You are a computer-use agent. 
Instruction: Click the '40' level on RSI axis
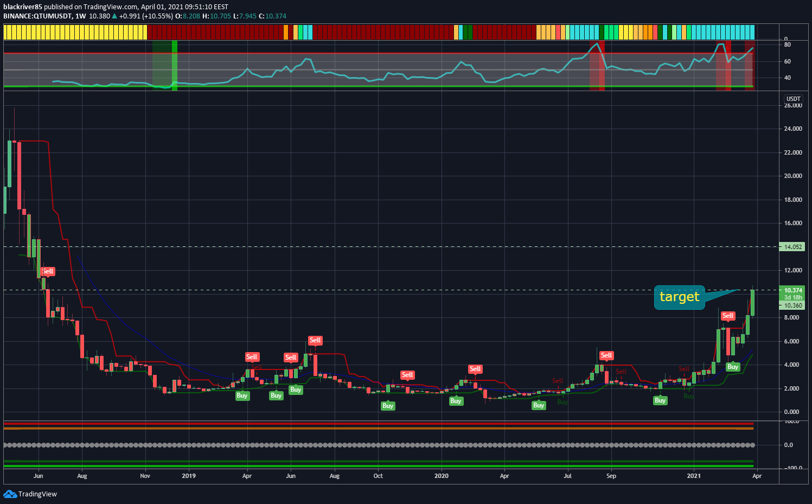pos(788,78)
